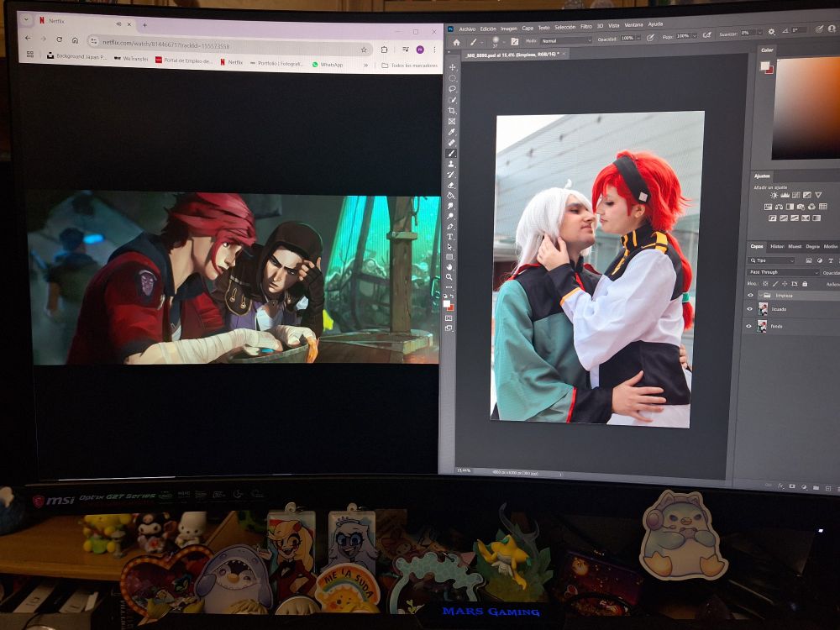This screenshot has height=630, width=840.
Task: Hide the licuado layer
Action: [749, 309]
